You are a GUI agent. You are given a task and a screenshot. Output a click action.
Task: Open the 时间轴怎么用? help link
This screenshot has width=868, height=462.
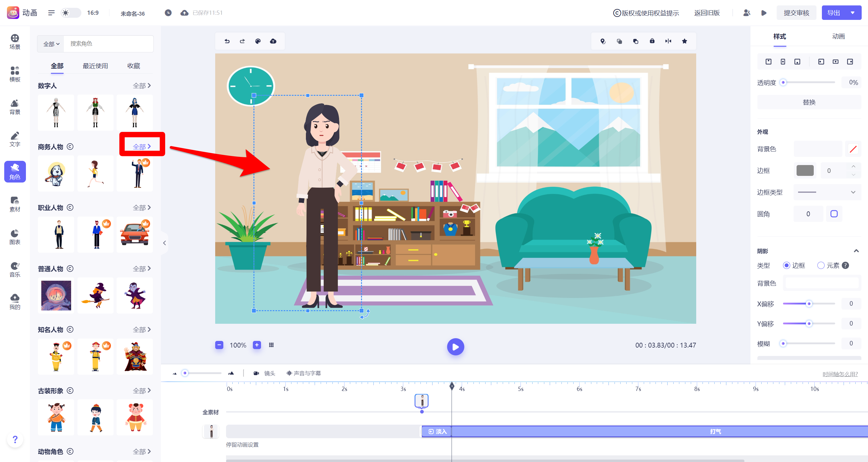[x=840, y=374]
